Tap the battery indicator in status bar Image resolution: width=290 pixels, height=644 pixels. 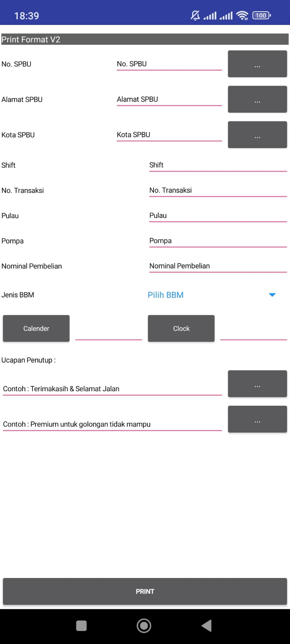261,16
